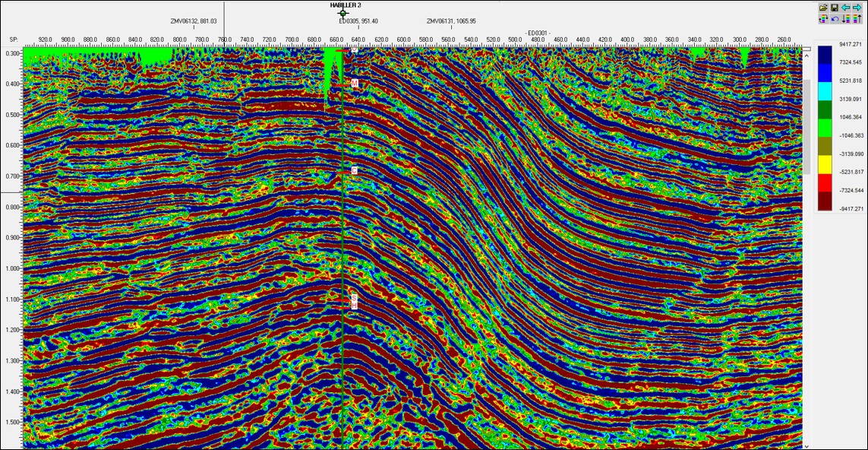The image size is (868, 450).
Task: Click the -3139.090 color scale value
Action: click(x=851, y=154)
